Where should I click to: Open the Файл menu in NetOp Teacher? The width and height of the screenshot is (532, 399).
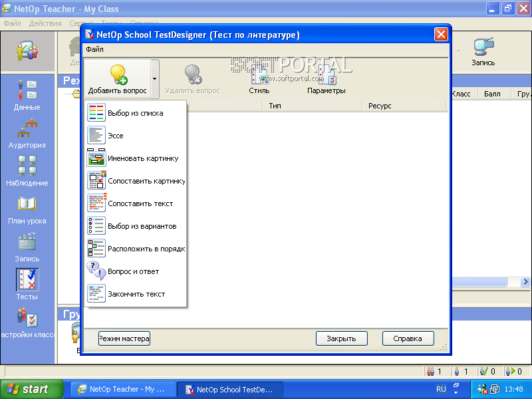[12, 23]
